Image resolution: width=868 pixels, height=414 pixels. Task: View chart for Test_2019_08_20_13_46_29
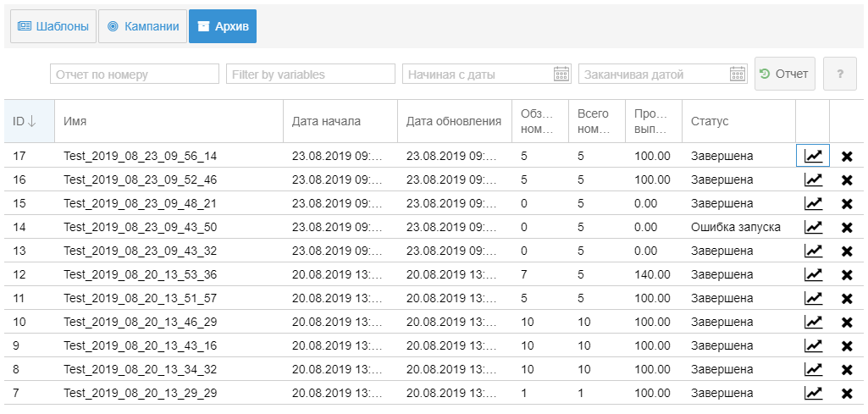[813, 322]
